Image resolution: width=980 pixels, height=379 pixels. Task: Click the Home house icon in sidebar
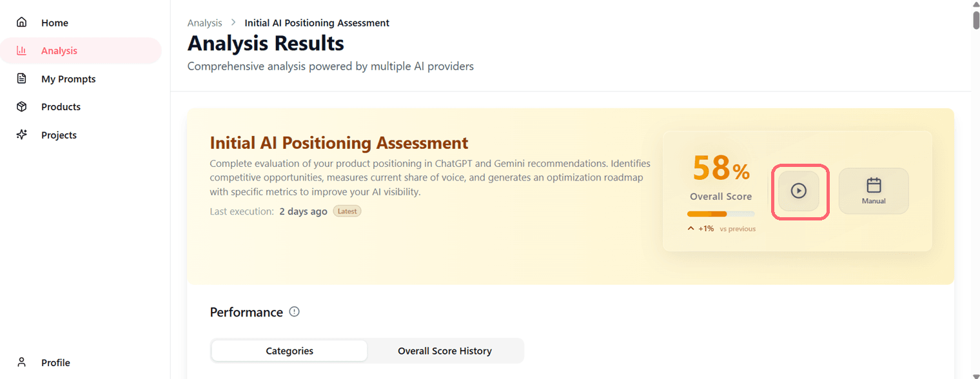point(22,23)
